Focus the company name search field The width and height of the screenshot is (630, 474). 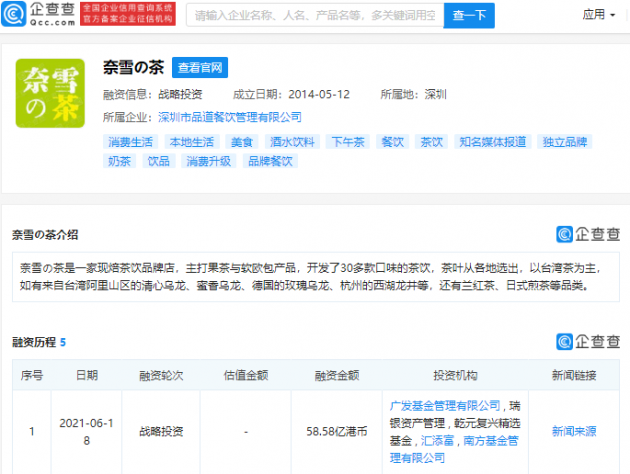pos(315,15)
